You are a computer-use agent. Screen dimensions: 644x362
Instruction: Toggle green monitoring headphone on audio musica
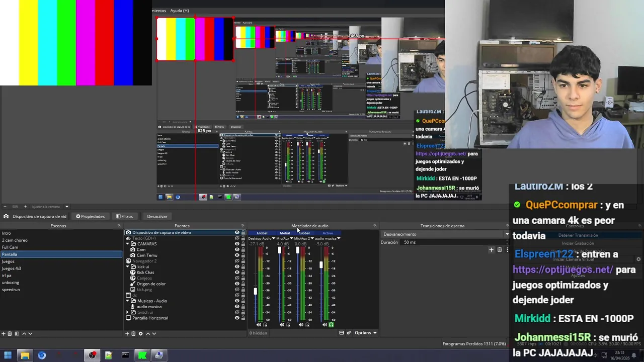point(331,325)
